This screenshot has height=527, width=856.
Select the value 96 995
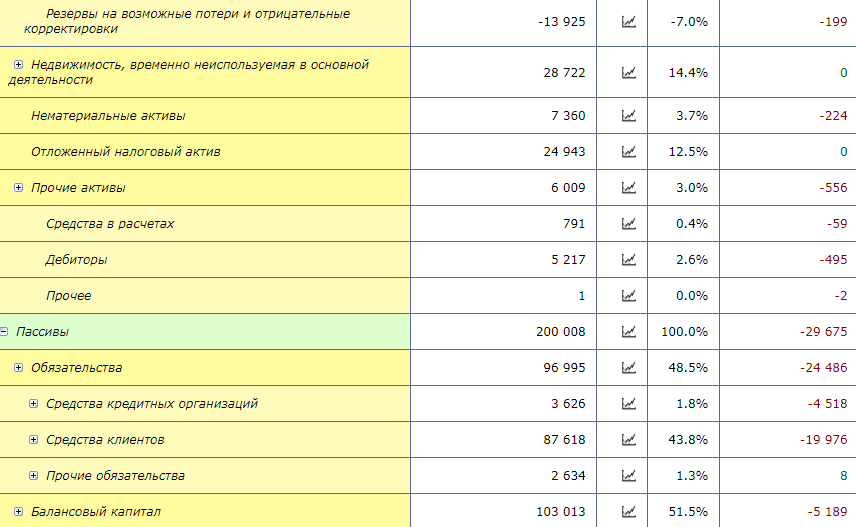point(564,368)
